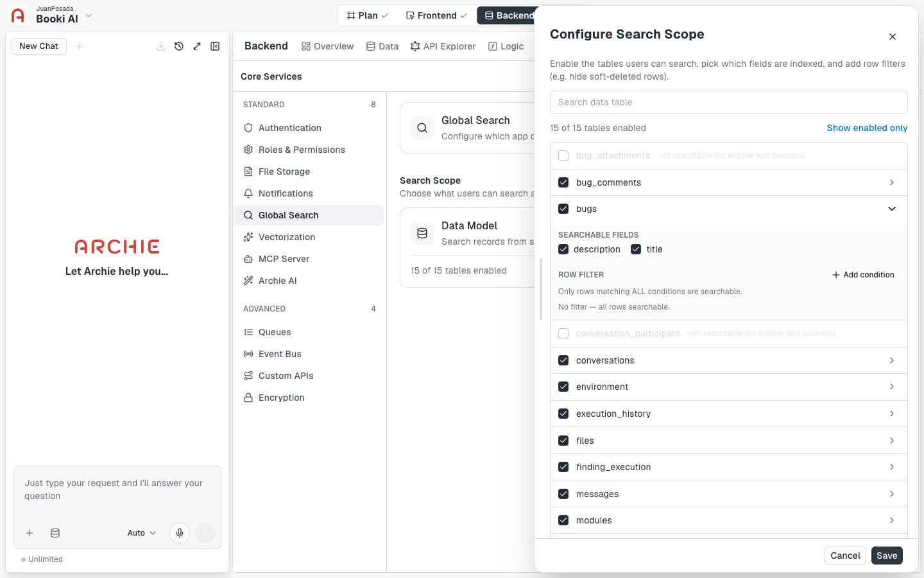The image size is (924, 578).
Task: Uncheck the conversations table checkbox
Action: pos(563,360)
